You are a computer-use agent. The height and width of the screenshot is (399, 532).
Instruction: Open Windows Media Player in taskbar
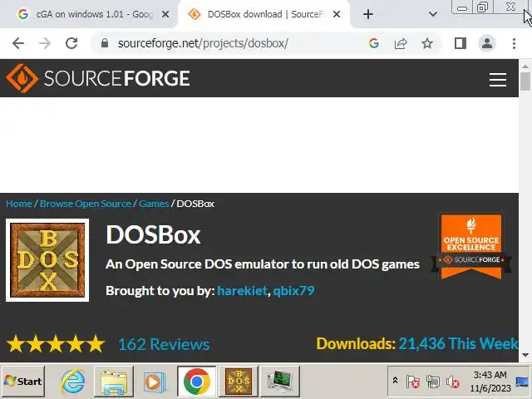(x=155, y=382)
